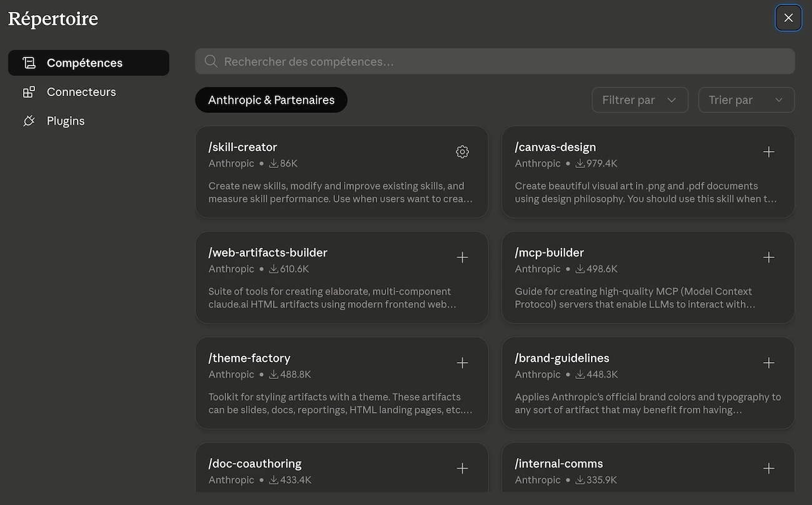Open the /skill-creator title

coord(243,147)
